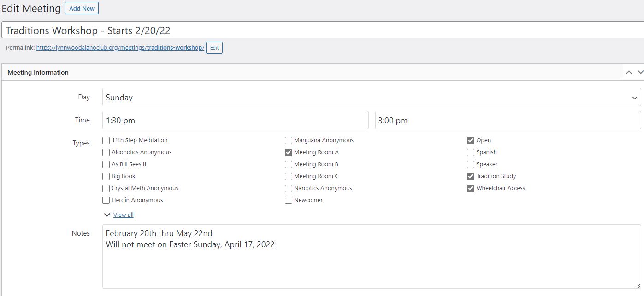Viewport: 644px width, 296px height.
Task: Enable As Bill Sees It checkbox
Action: (106, 164)
